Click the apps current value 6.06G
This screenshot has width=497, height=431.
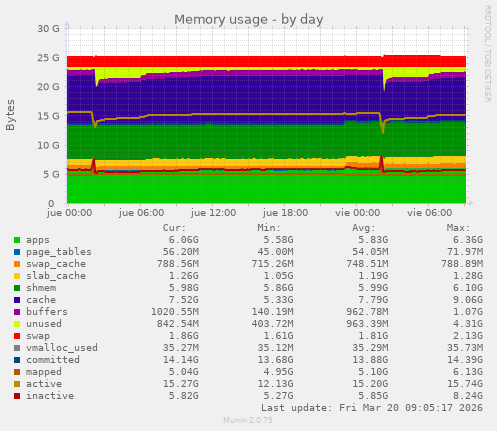click(x=183, y=240)
